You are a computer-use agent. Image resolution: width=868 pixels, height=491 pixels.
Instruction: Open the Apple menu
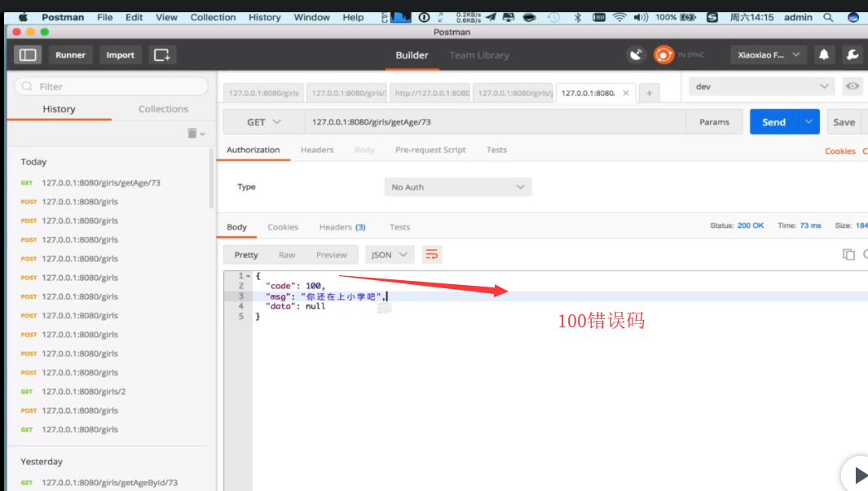pyautogui.click(x=23, y=17)
